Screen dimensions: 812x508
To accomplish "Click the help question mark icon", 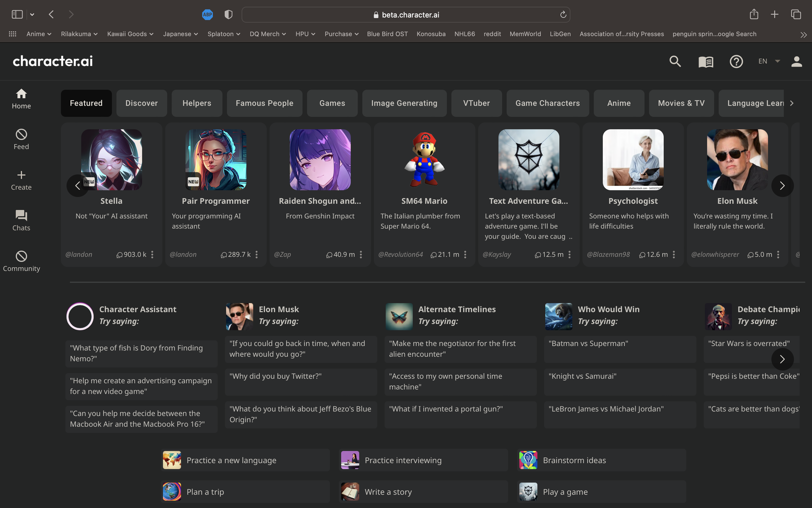I will pos(736,62).
